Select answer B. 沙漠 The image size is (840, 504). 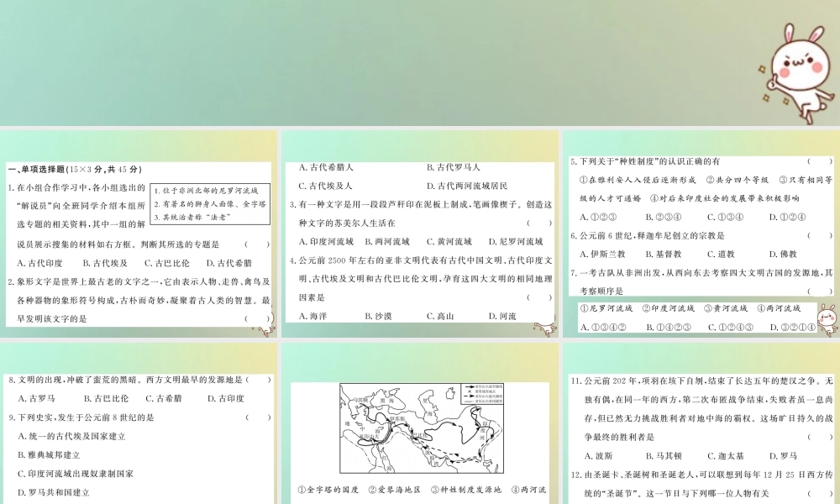pyautogui.click(x=378, y=316)
